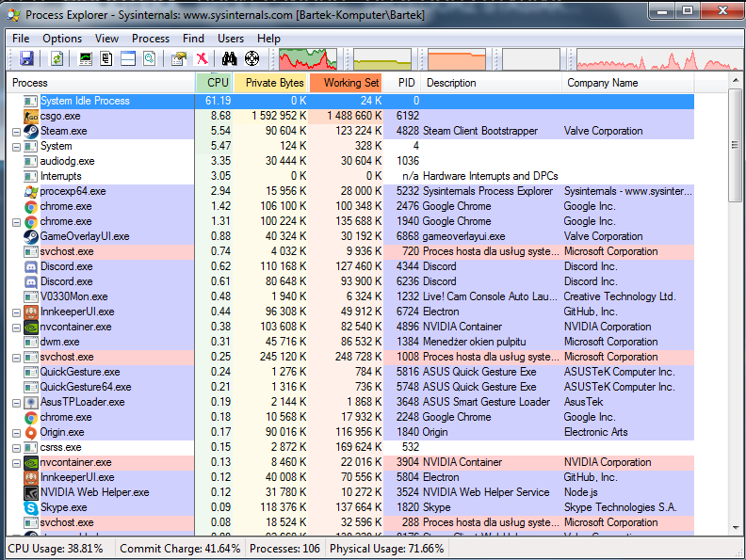Click the Discord.exe icon with PID 6236
746x560 pixels.
(x=31, y=282)
